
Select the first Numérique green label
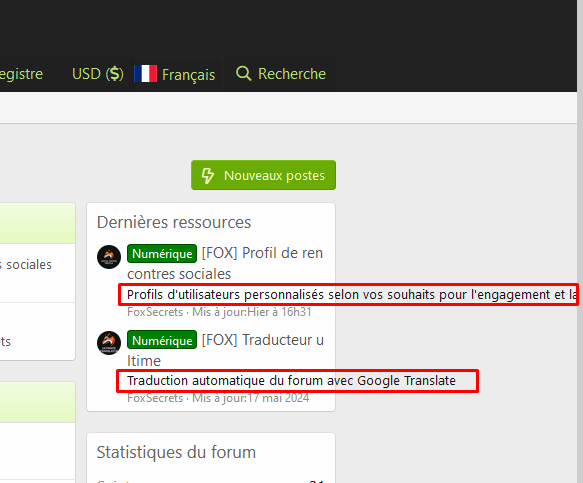pyautogui.click(x=162, y=254)
